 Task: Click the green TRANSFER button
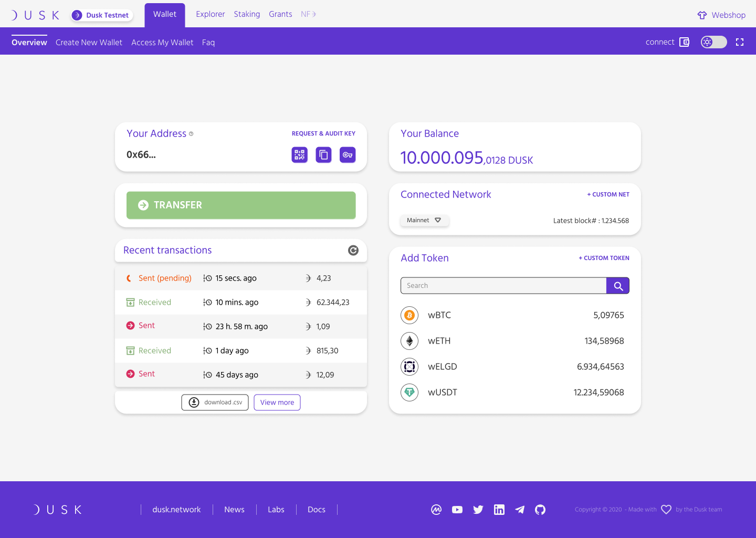tap(241, 205)
